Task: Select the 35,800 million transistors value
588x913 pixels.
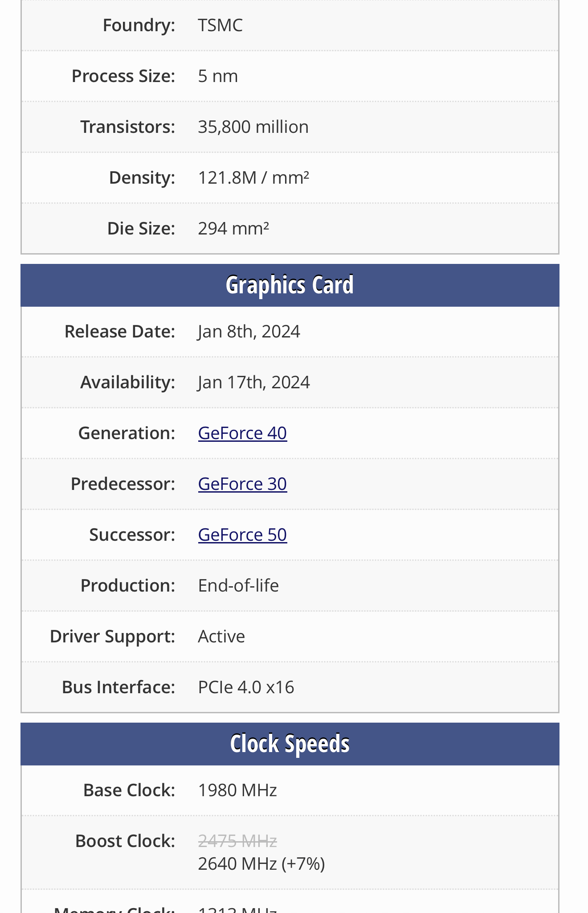Action: tap(253, 127)
